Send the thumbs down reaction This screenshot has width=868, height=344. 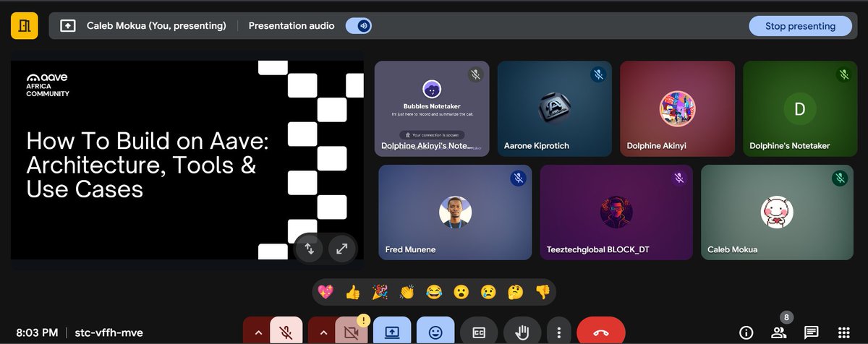pyautogui.click(x=542, y=293)
